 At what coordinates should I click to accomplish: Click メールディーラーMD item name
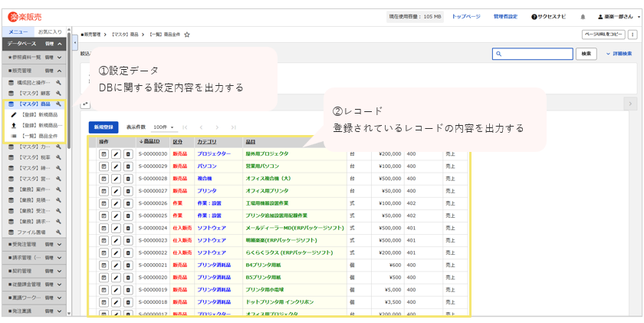294,228
